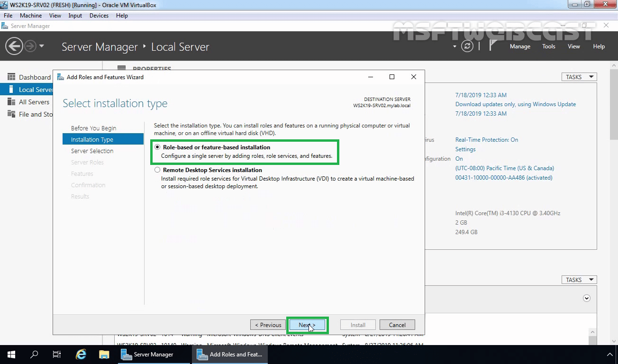Click the Next button

[307, 325]
